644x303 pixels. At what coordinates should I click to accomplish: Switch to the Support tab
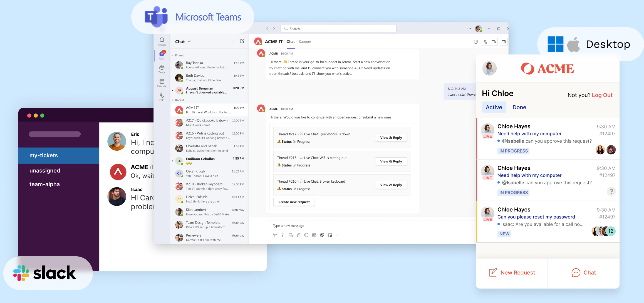[305, 41]
